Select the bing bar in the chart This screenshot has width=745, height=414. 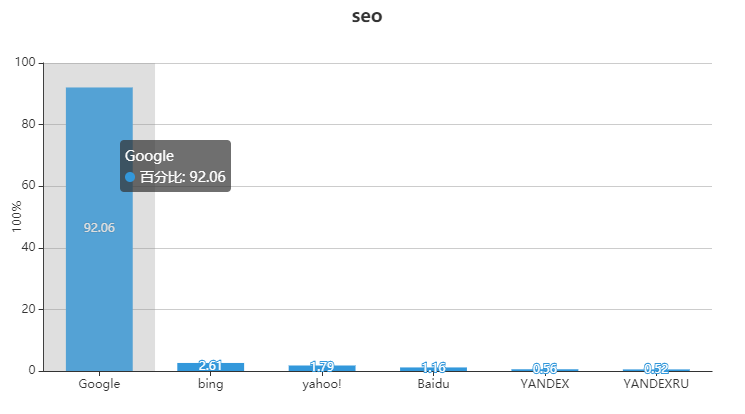click(210, 367)
